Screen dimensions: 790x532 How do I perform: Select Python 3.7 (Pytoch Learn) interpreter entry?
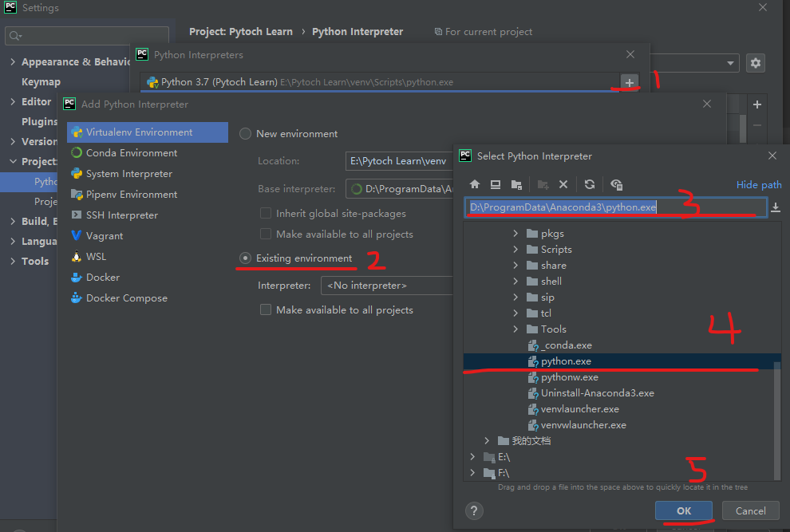pos(380,82)
